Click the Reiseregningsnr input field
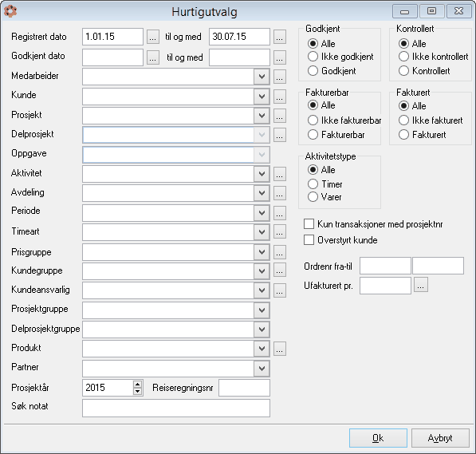476x454 pixels. pyautogui.click(x=244, y=388)
